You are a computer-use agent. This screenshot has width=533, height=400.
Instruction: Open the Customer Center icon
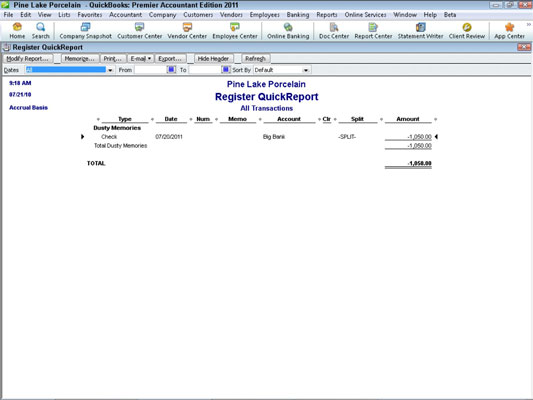[x=139, y=27]
